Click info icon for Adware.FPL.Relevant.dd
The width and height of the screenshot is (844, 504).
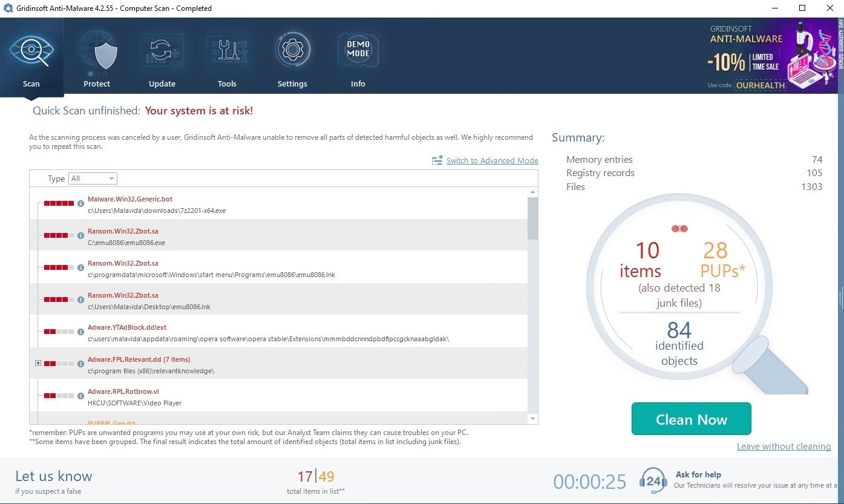(80, 364)
